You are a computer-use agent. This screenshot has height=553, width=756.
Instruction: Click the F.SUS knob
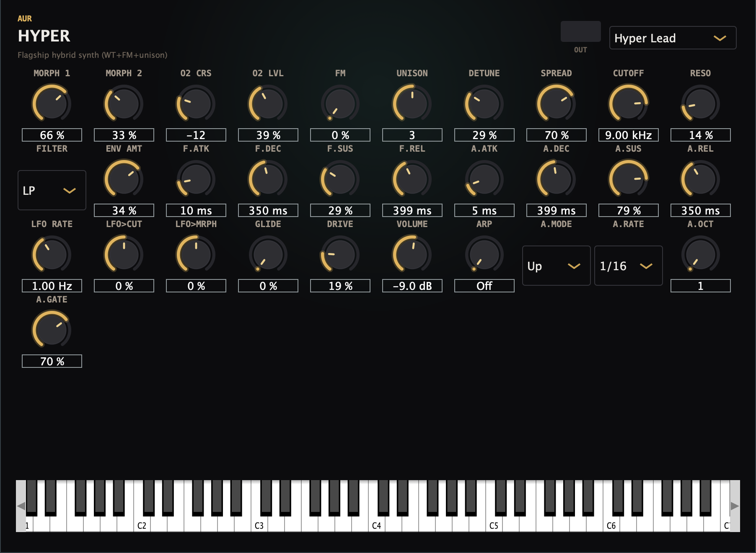340,178
